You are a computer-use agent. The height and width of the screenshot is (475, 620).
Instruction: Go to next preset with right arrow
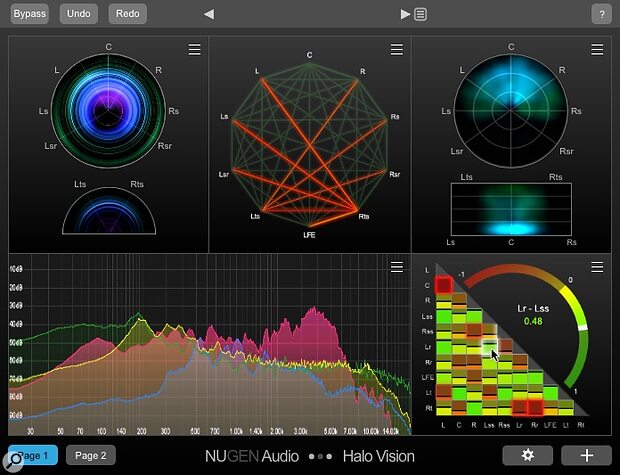[405, 15]
